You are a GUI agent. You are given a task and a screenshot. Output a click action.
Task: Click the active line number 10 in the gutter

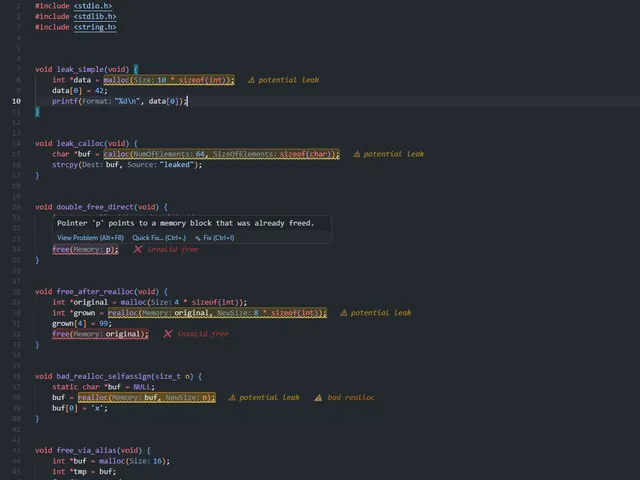point(16,101)
